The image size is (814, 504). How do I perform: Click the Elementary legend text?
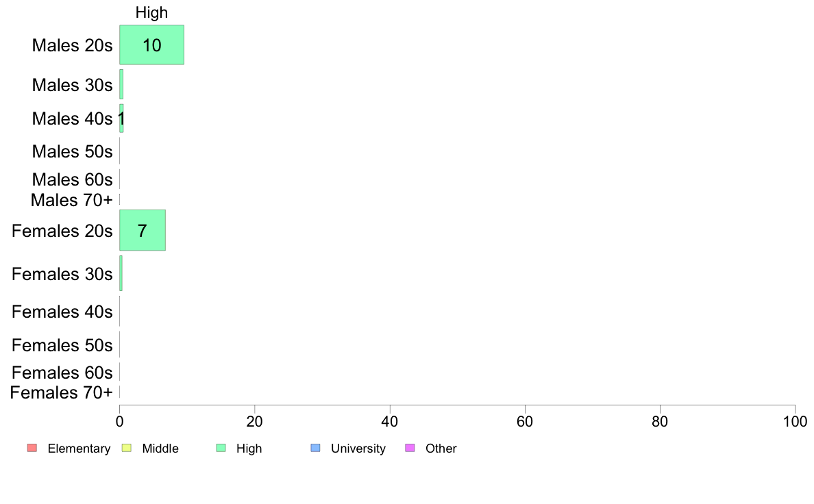click(x=79, y=449)
